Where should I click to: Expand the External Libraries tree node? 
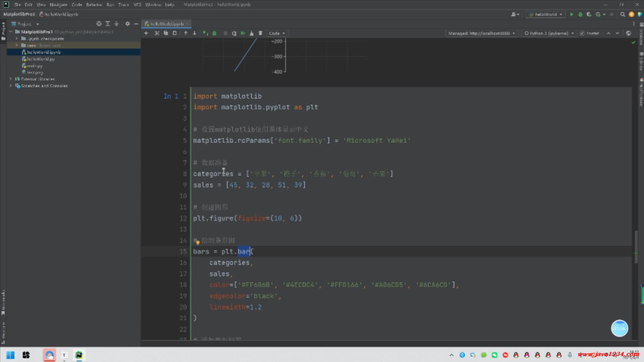coord(11,79)
